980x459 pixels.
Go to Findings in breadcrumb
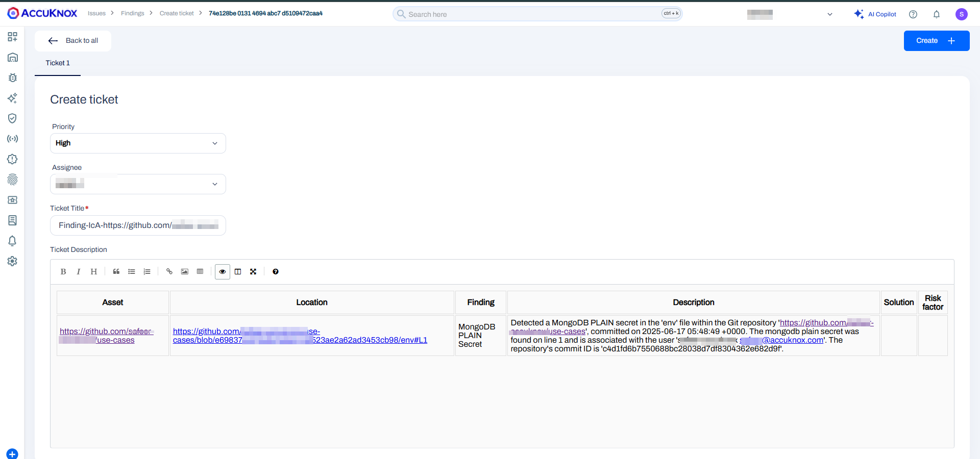tap(132, 13)
